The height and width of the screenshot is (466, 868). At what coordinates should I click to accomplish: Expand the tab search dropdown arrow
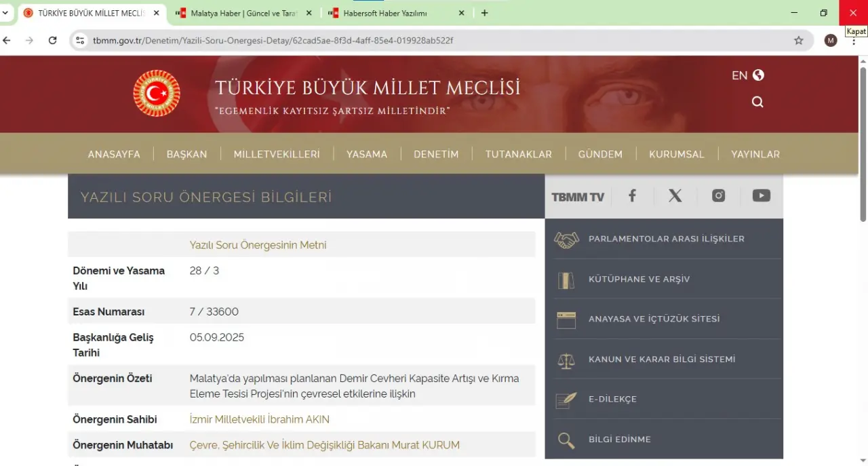tap(6, 13)
